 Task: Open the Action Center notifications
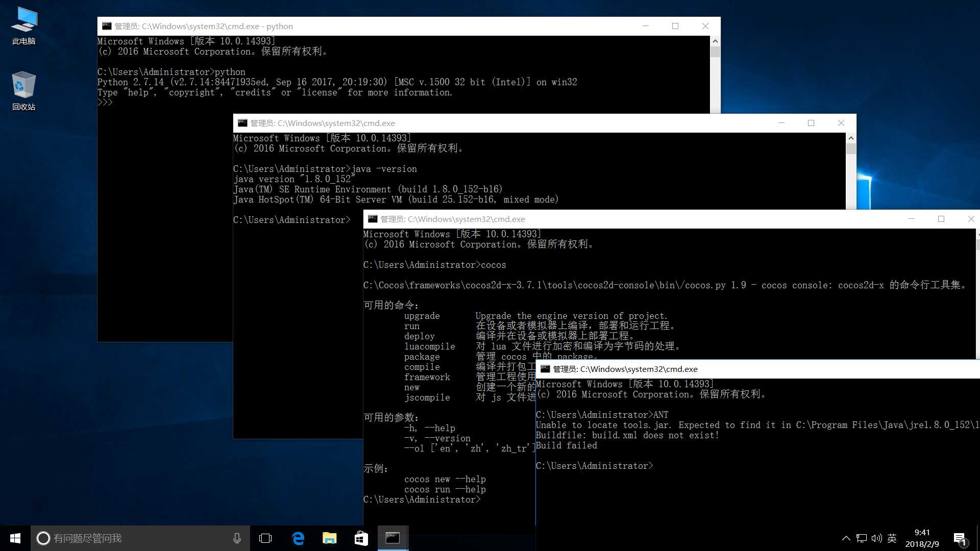[960, 538]
